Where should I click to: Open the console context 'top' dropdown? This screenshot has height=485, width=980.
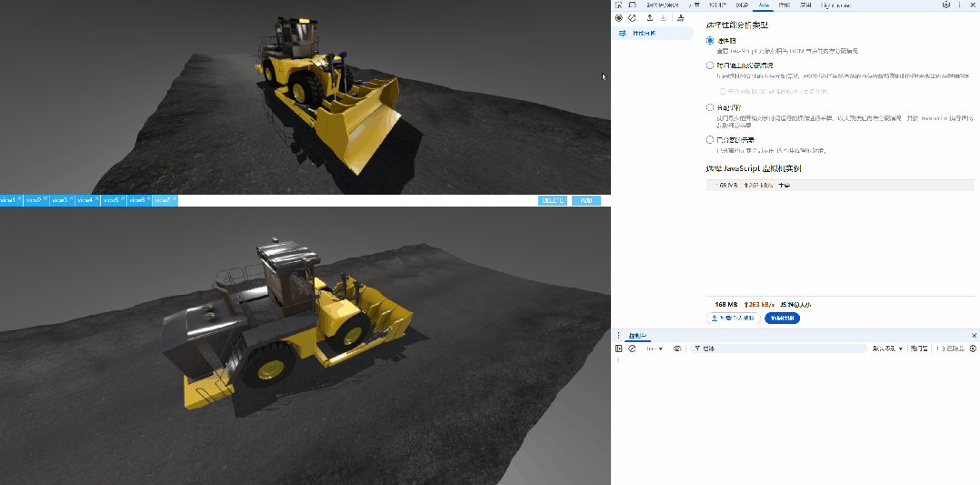[x=655, y=349]
